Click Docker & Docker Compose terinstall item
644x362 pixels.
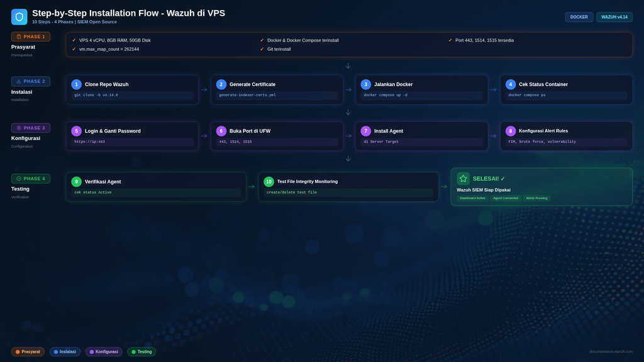coord(303,40)
